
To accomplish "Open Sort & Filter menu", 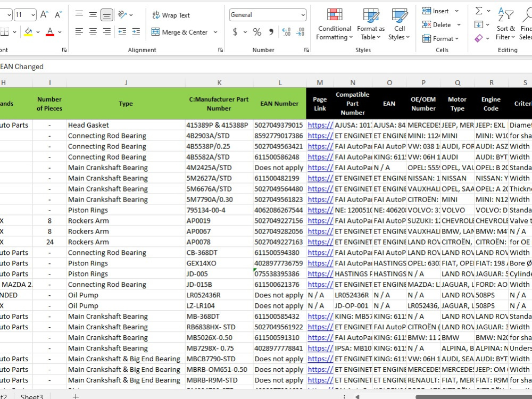I will (505, 24).
